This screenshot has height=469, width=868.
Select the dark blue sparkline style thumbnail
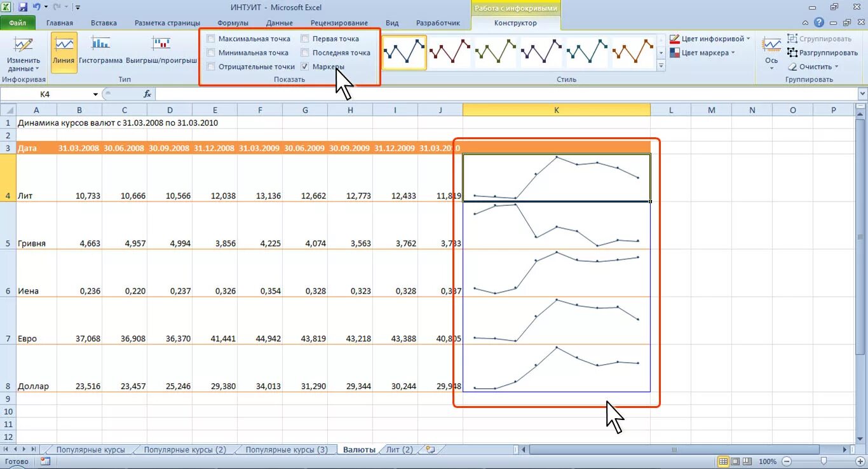click(405, 53)
